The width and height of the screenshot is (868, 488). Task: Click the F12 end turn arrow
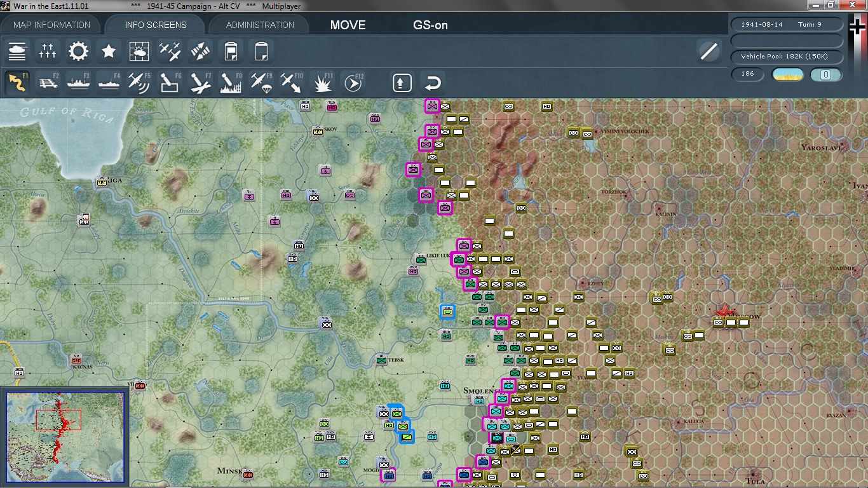pos(353,83)
